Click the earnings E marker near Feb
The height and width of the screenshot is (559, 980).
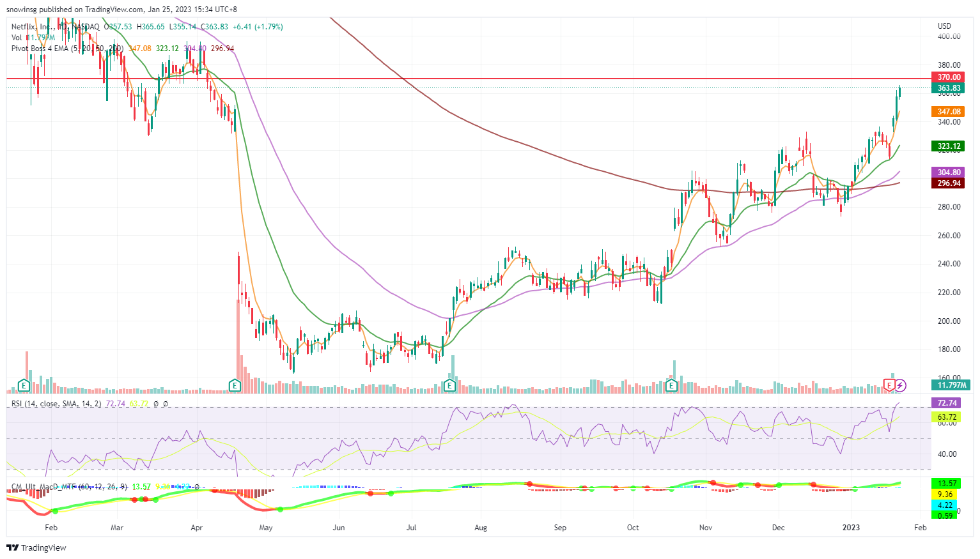24,385
